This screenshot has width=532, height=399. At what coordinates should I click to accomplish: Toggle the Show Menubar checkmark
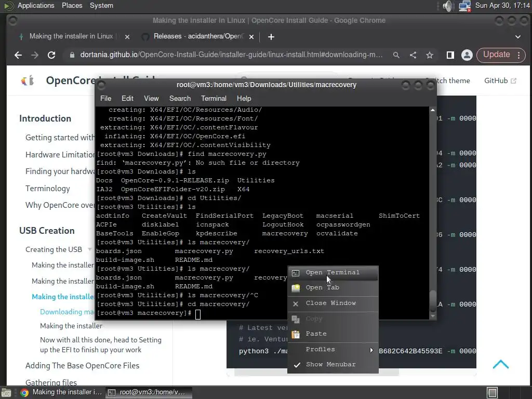(x=297, y=365)
